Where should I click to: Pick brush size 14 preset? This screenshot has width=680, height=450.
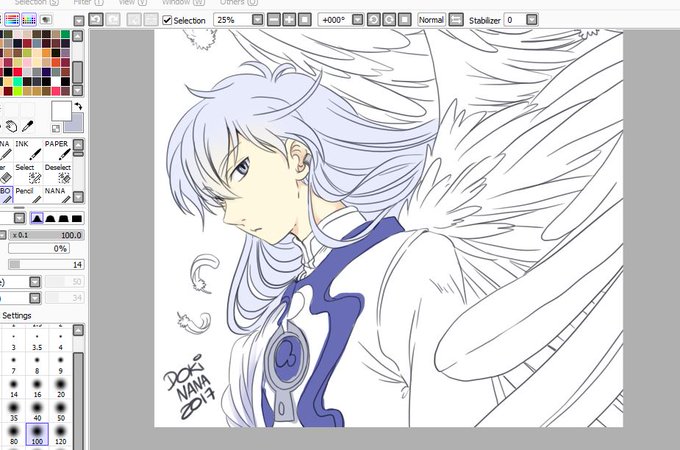pos(14,388)
